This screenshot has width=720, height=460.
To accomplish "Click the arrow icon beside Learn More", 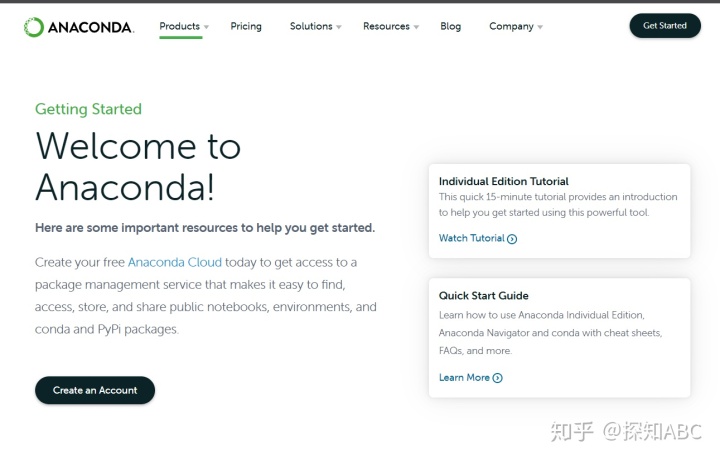I will (x=497, y=378).
